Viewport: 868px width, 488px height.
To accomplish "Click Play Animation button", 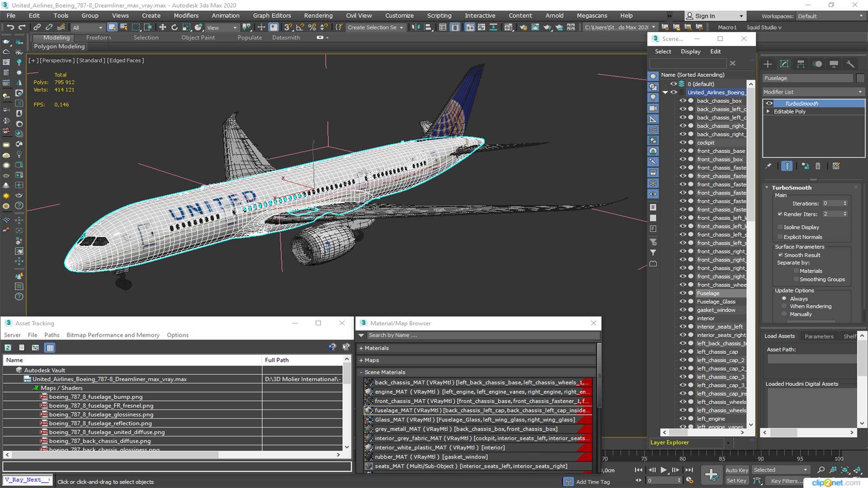I will pos(663,470).
